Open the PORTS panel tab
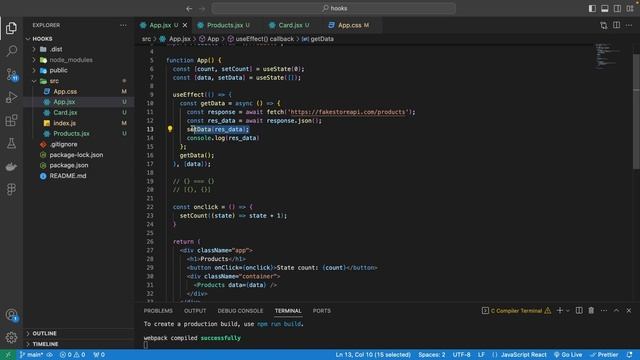This screenshot has width=640, height=360. [322, 311]
